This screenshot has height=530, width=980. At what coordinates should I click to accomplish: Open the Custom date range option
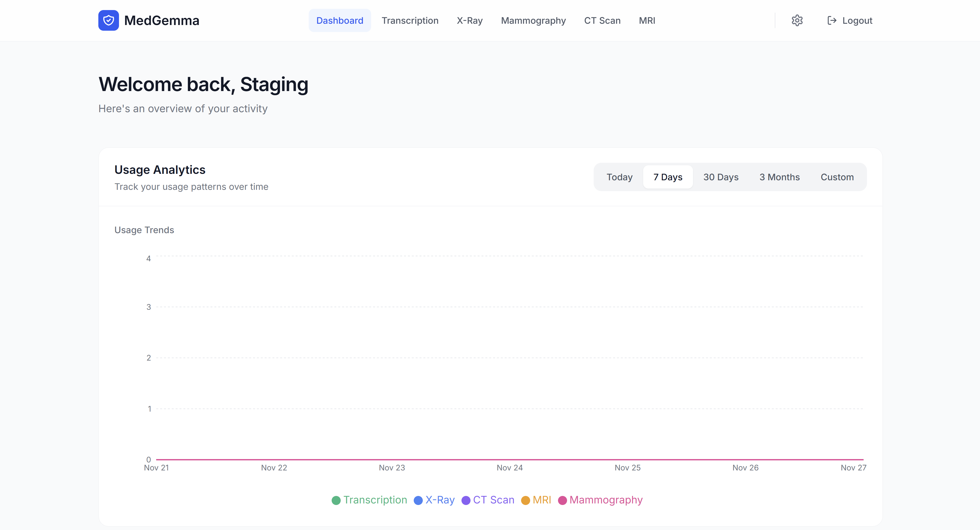point(837,177)
